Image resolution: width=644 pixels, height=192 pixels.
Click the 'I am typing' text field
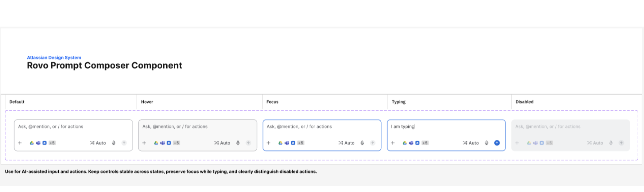(446, 127)
